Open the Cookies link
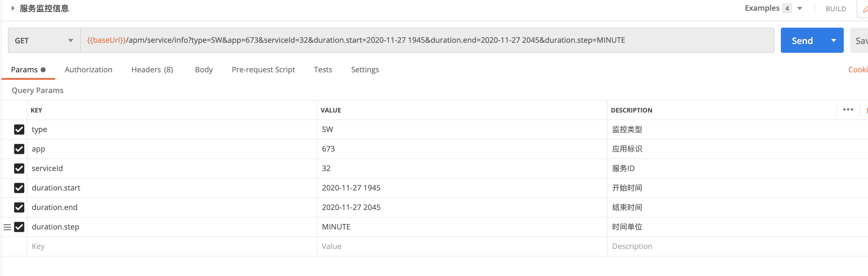868x276 pixels. click(x=858, y=70)
